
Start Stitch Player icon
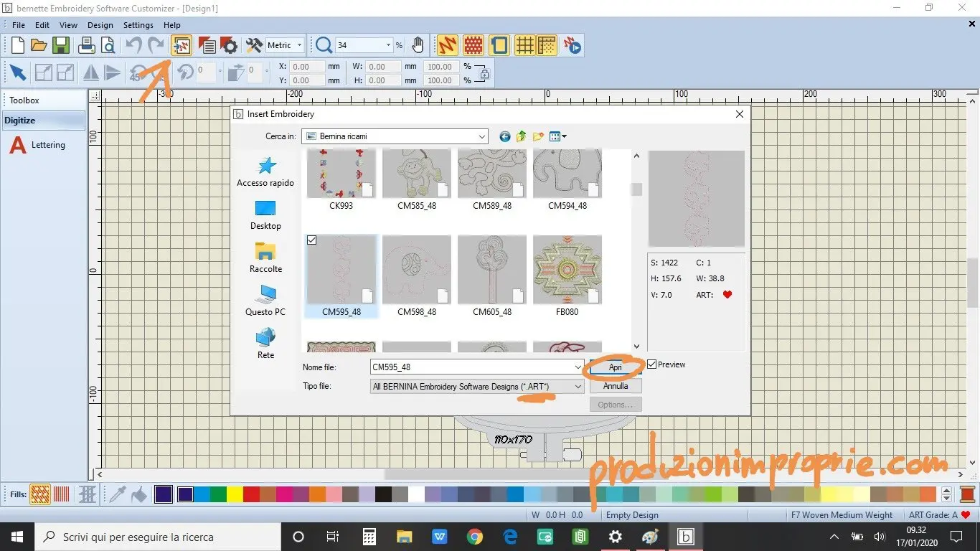[573, 45]
